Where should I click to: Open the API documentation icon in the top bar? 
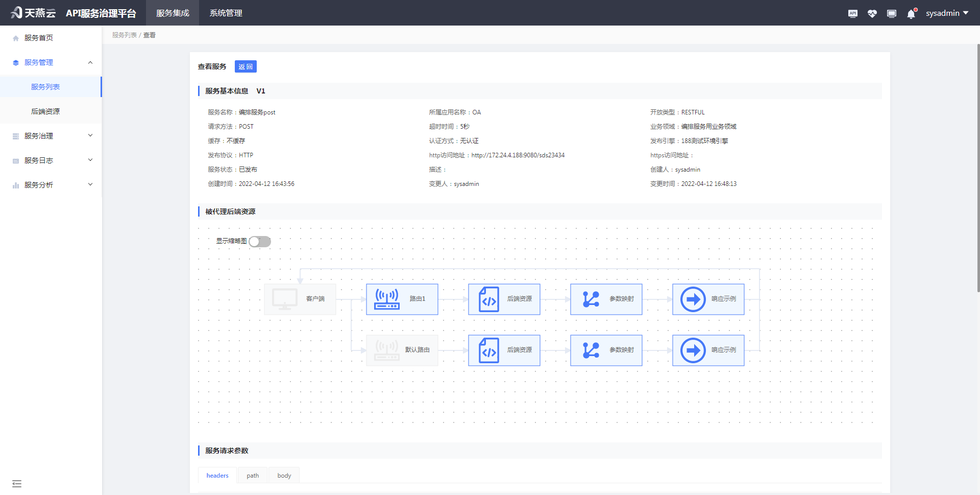[x=852, y=13]
